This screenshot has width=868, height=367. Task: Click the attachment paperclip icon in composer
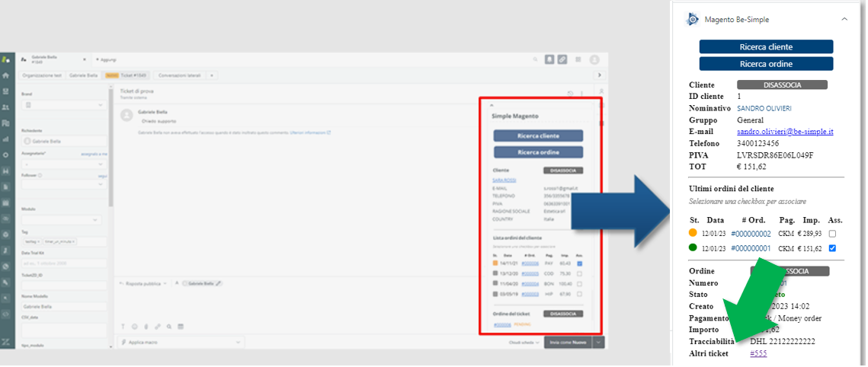click(146, 326)
